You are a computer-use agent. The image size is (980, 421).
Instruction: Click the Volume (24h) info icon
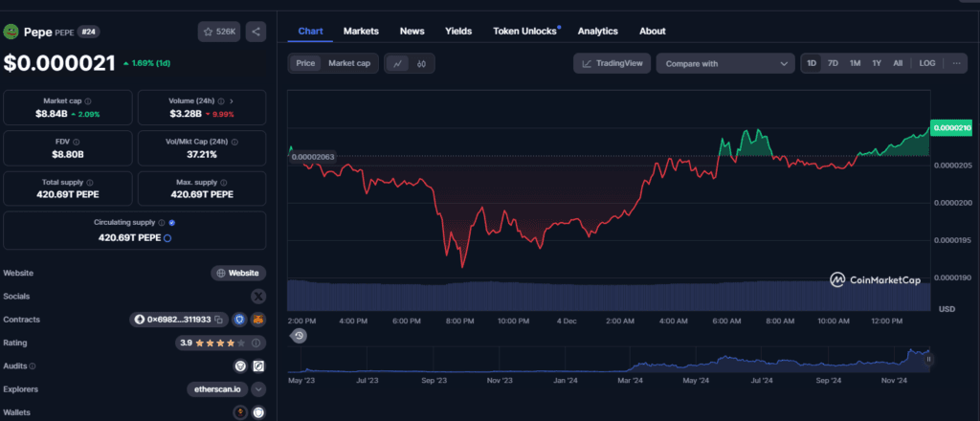pos(221,101)
